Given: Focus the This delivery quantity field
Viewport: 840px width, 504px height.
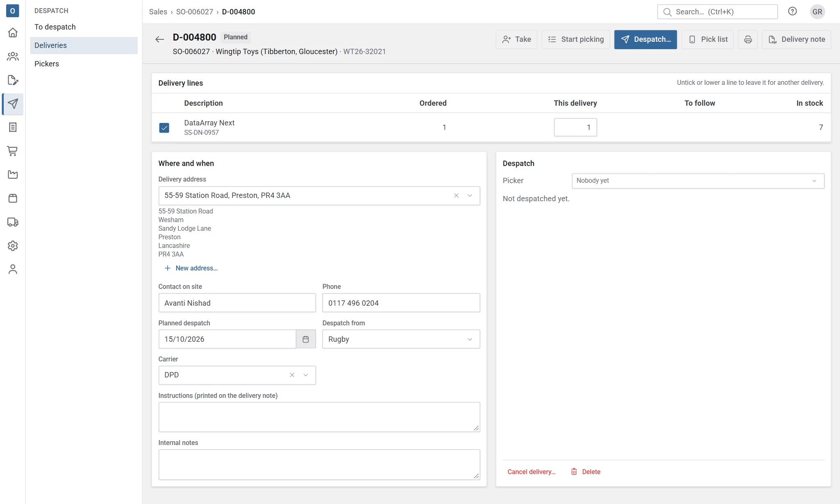Looking at the screenshot, I should tap(575, 127).
